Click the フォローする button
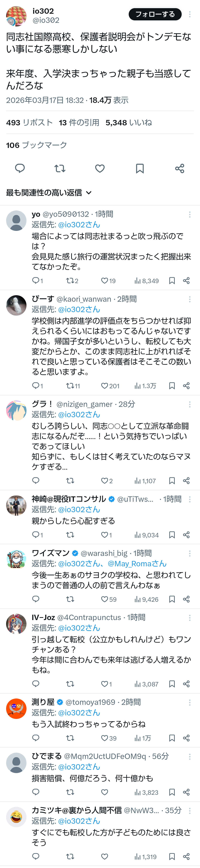 [x=155, y=14]
